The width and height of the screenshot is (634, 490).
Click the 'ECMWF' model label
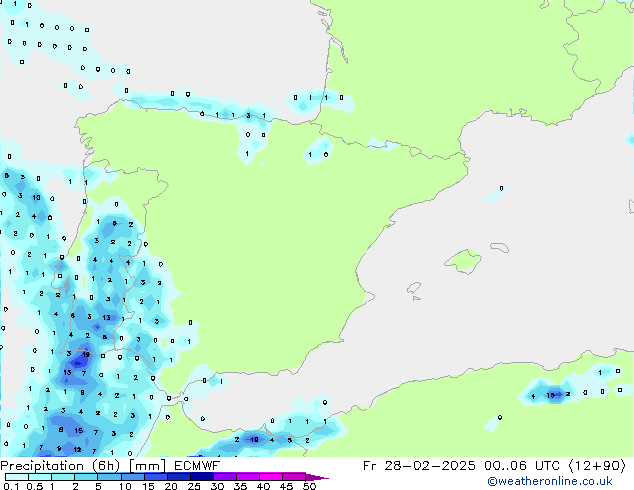pyautogui.click(x=197, y=466)
